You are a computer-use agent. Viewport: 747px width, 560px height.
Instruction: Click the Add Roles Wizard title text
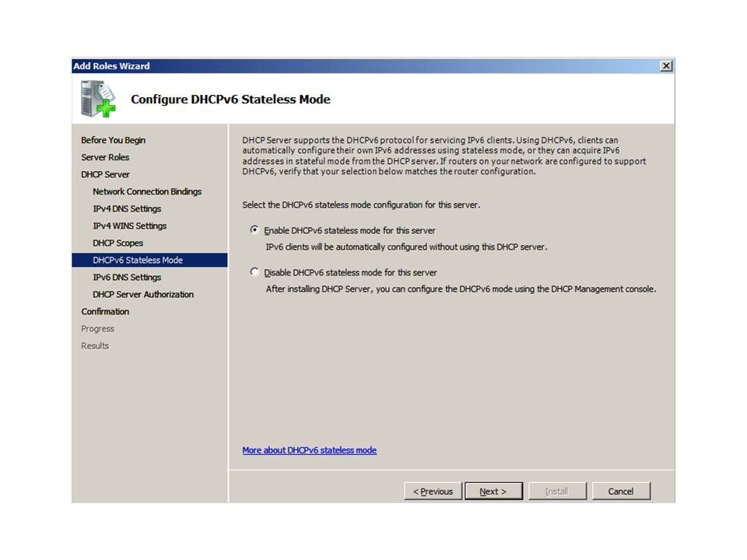pos(111,65)
